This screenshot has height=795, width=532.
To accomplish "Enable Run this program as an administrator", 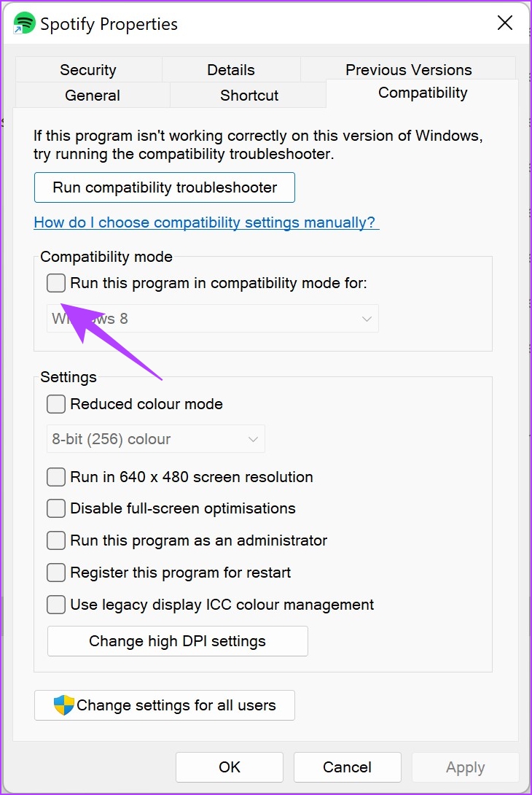I will [x=55, y=540].
